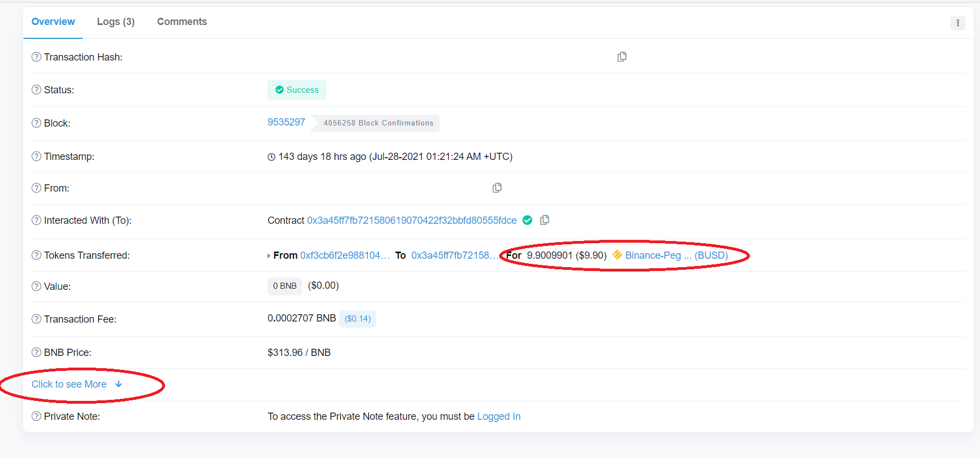The height and width of the screenshot is (457, 980).
Task: Open contract address 0x3a45ff7fb721580619070422f32bbfd80555fdce
Action: tap(412, 220)
